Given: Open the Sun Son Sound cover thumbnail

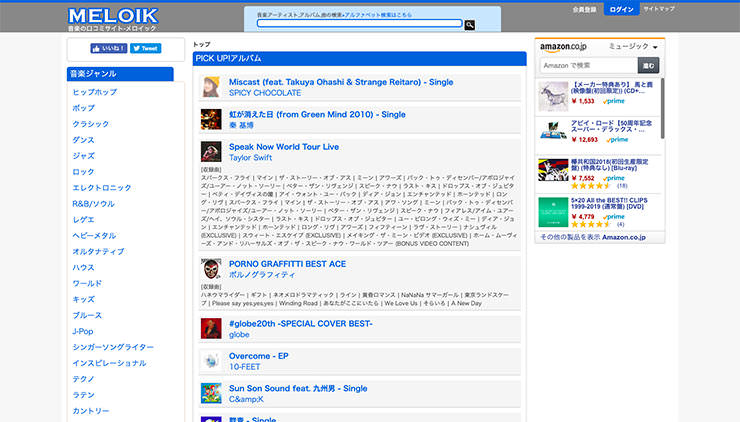Looking at the screenshot, I should click(x=211, y=393).
